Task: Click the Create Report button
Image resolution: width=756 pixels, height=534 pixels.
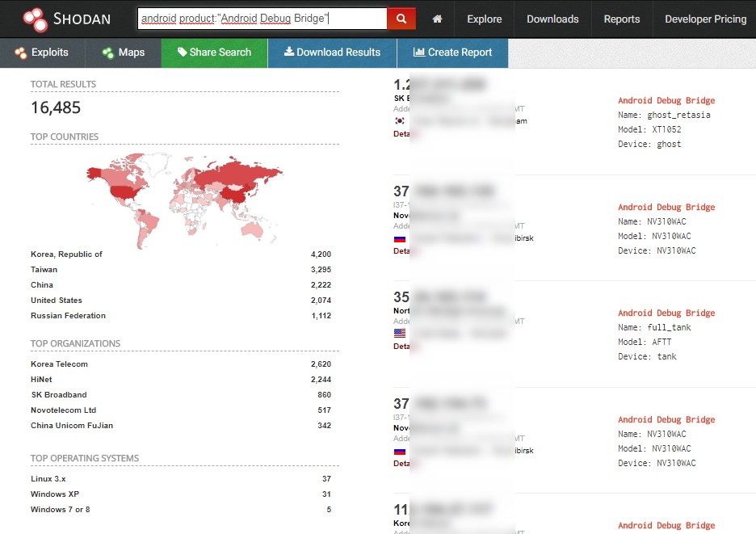Action: [x=452, y=53]
